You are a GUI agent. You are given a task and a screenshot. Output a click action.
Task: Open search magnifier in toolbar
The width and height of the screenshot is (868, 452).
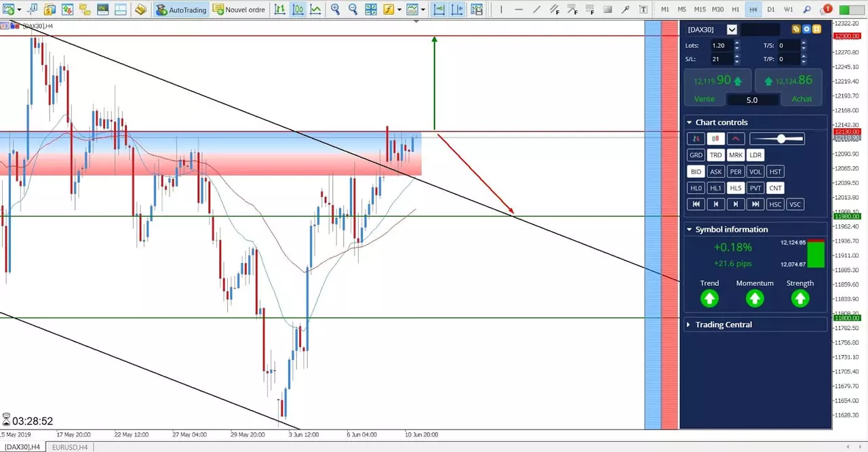click(807, 9)
